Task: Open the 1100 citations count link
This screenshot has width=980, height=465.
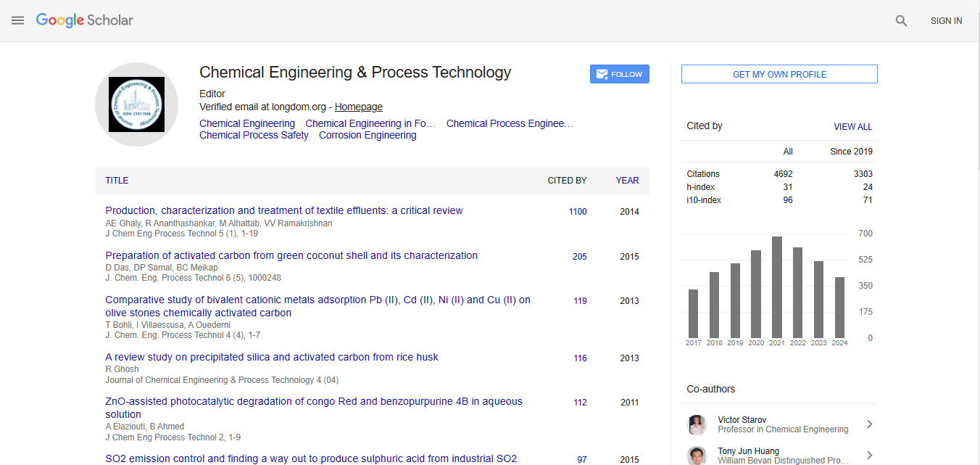Action: (x=578, y=212)
